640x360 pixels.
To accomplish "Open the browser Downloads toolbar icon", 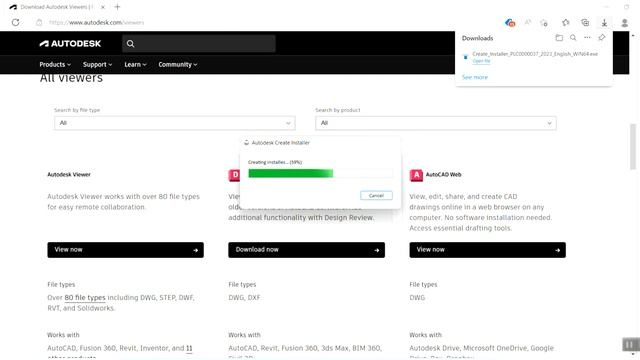I will (x=604, y=23).
